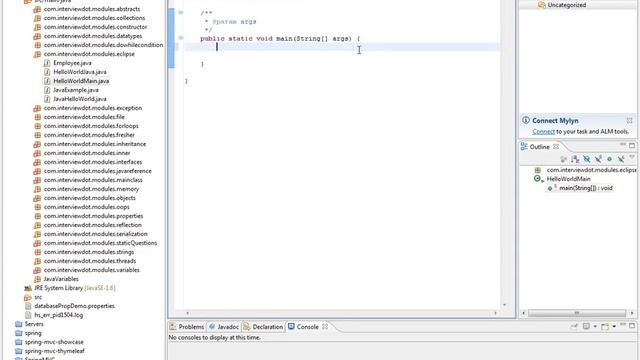Click the spring-mvc-showcase project folder icon

(18, 342)
